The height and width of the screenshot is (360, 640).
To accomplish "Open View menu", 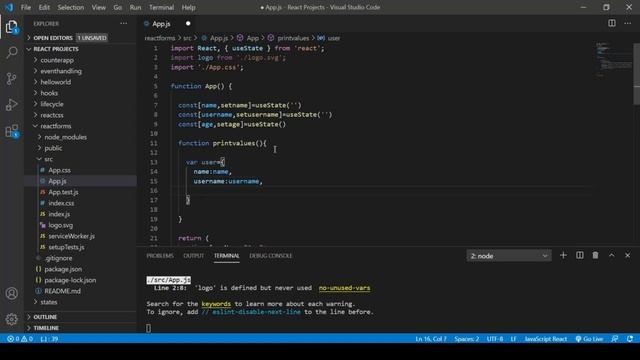I will tap(98, 7).
